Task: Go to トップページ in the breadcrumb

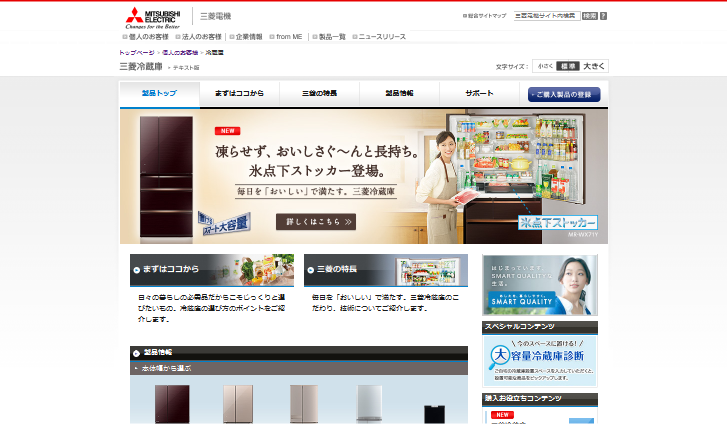Action: (137, 52)
